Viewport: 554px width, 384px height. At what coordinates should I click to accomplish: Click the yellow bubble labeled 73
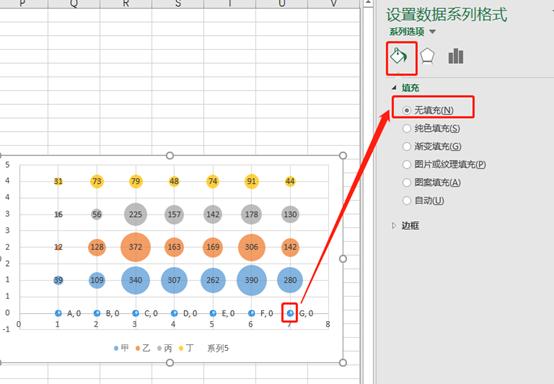pyautogui.click(x=96, y=181)
